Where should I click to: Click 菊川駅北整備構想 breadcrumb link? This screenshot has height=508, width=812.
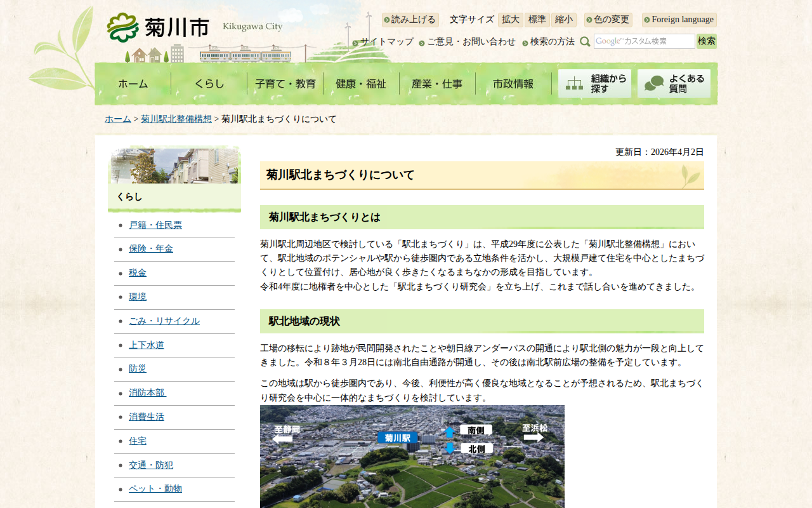(x=176, y=119)
